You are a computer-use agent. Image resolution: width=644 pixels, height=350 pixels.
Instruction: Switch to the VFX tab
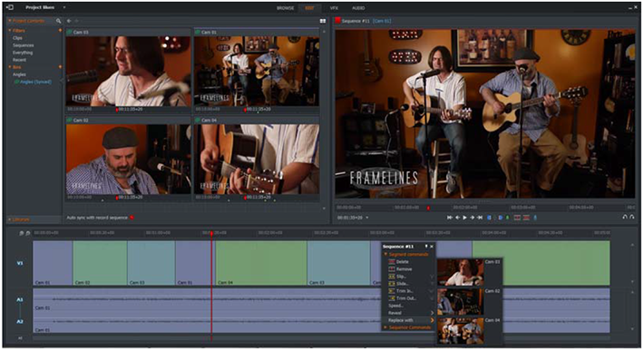(334, 8)
